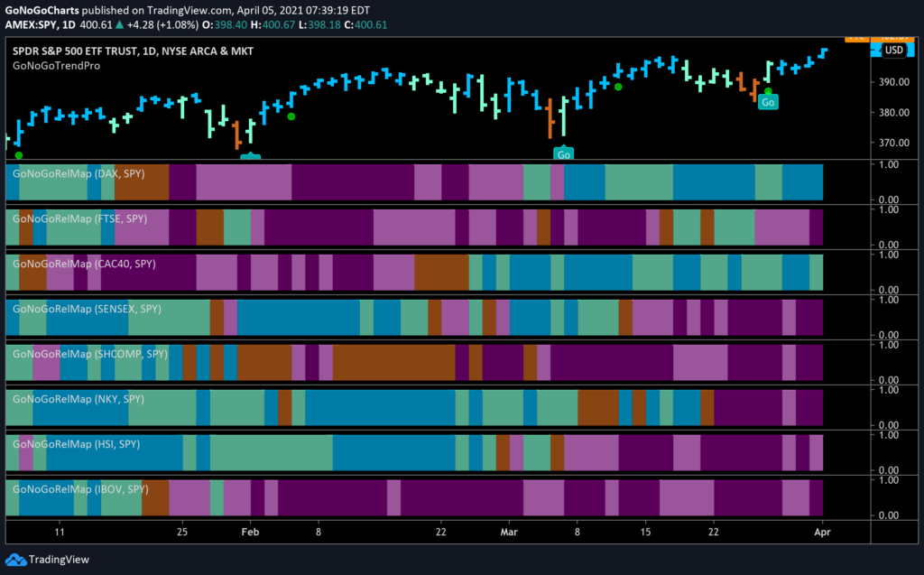Click the TradingView logo icon

coord(15,560)
